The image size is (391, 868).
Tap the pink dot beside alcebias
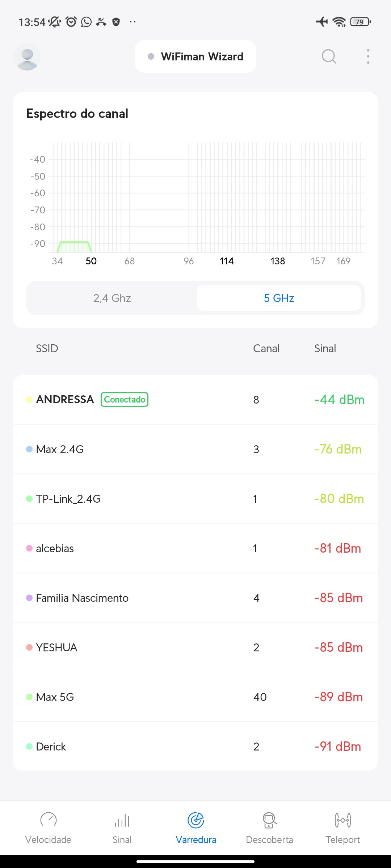[29, 548]
